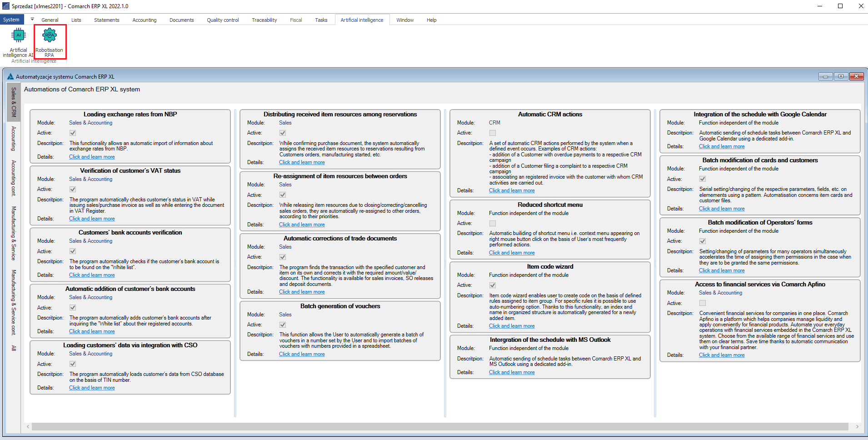Select the Accounting cont. side tab
Viewport: 868px width, 440px height.
coord(14,178)
